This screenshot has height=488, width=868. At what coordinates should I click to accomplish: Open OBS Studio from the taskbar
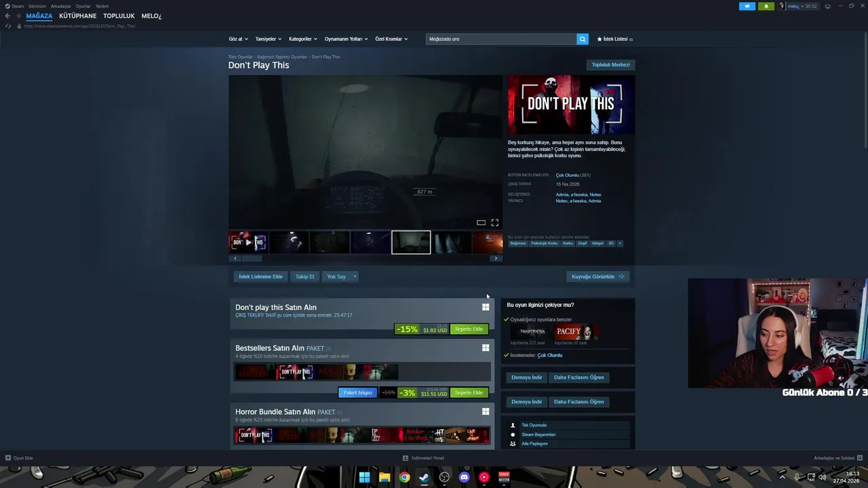(444, 477)
